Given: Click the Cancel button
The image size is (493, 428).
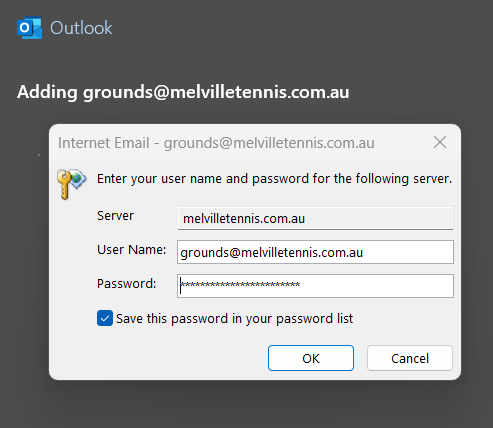Looking at the screenshot, I should click(410, 358).
